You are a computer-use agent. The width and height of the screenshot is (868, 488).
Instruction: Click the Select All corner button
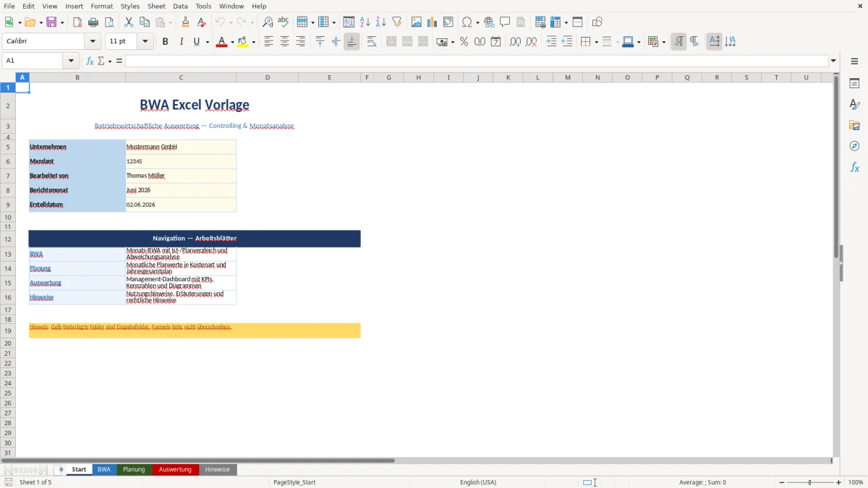(x=8, y=77)
